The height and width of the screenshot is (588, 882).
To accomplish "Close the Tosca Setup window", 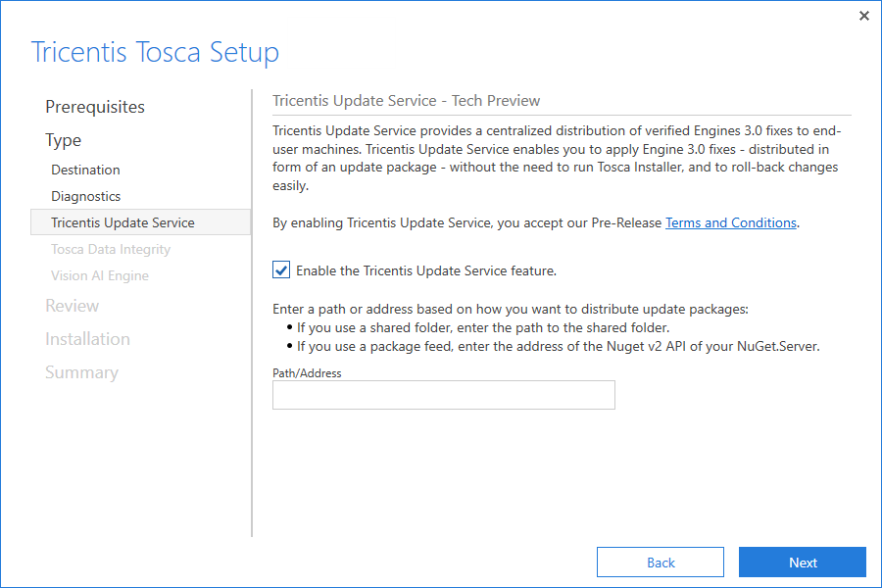I will pyautogui.click(x=863, y=16).
